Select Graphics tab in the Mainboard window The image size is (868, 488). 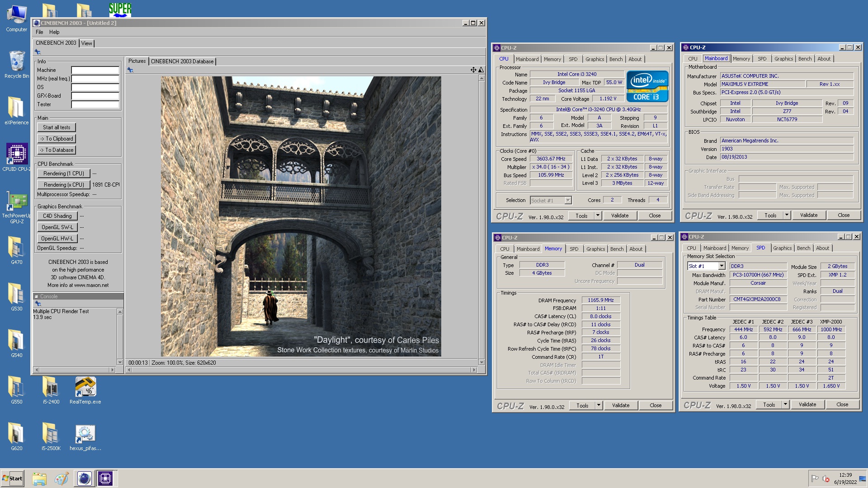pos(783,59)
